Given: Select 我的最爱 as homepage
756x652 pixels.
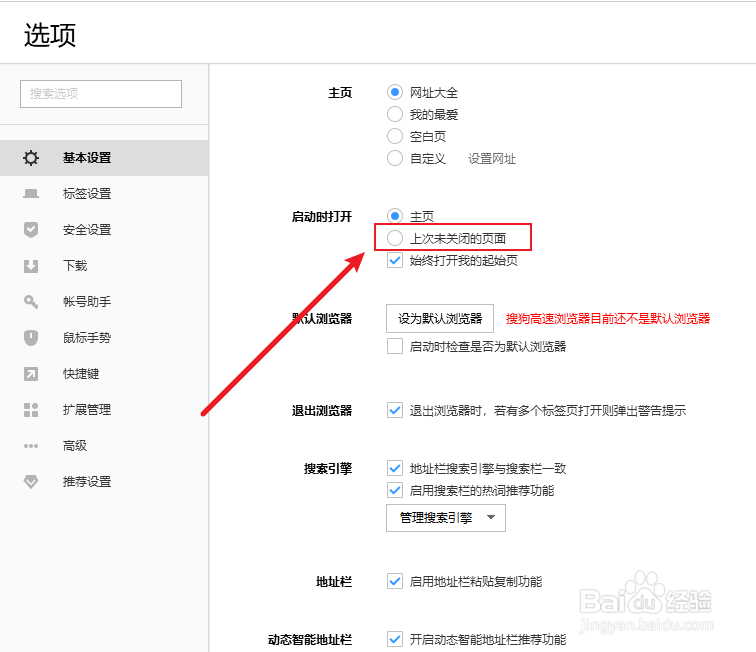Looking at the screenshot, I should pyautogui.click(x=395, y=114).
